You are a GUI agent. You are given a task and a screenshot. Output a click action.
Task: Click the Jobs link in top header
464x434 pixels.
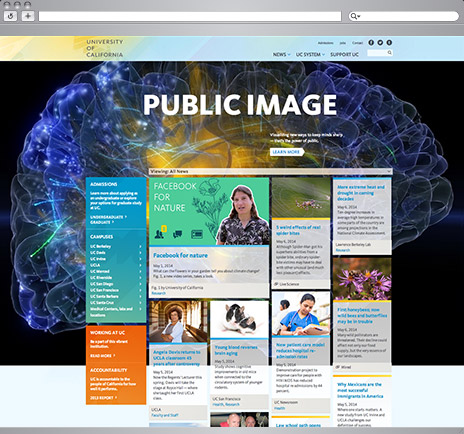tap(343, 43)
